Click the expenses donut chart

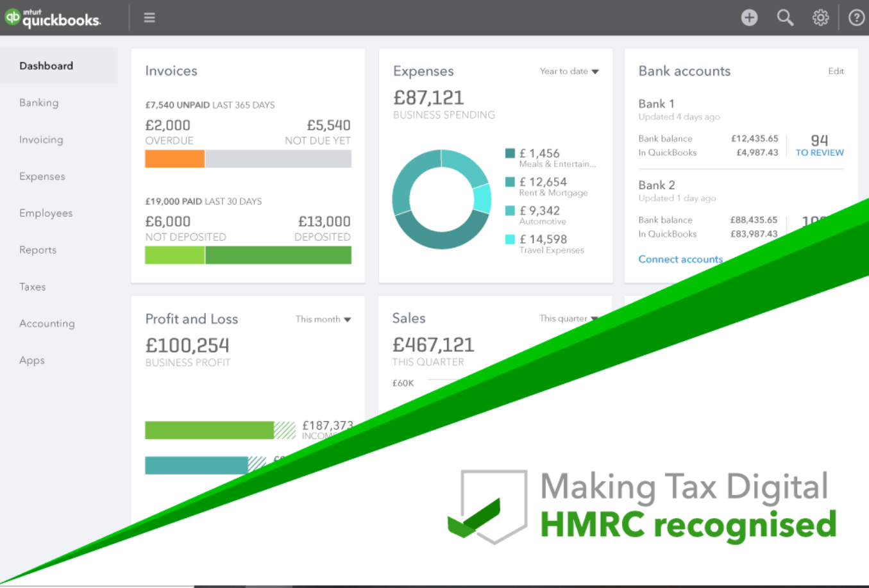coord(441,199)
